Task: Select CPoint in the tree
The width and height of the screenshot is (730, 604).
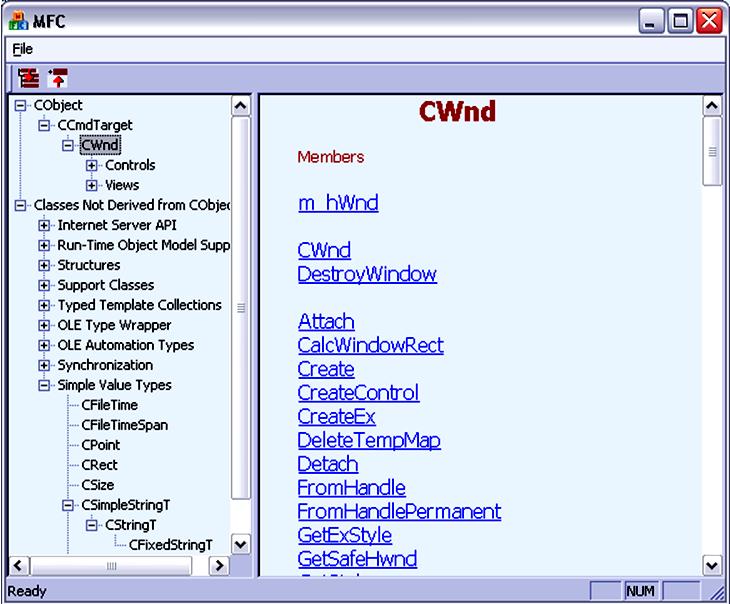Action: click(x=101, y=445)
